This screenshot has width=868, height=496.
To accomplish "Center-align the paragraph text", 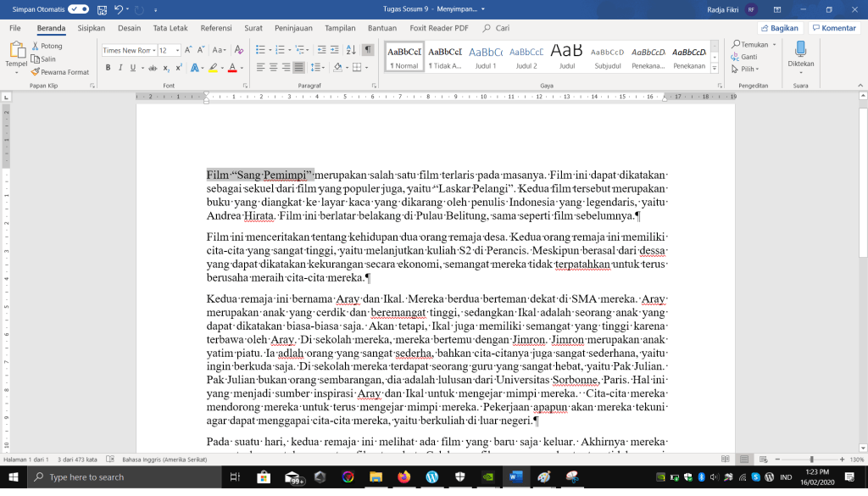I will point(274,68).
